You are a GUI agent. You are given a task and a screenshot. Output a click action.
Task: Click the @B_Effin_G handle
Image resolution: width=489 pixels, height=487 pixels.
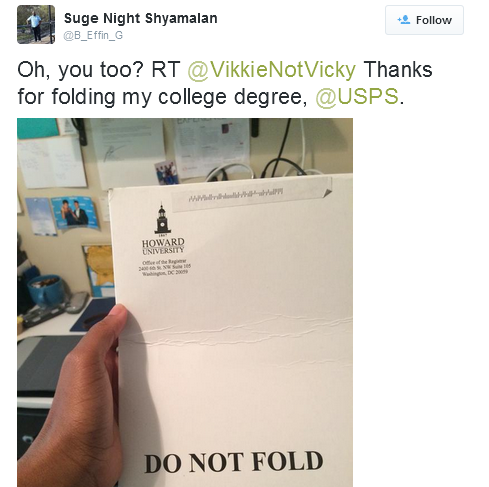(93, 35)
